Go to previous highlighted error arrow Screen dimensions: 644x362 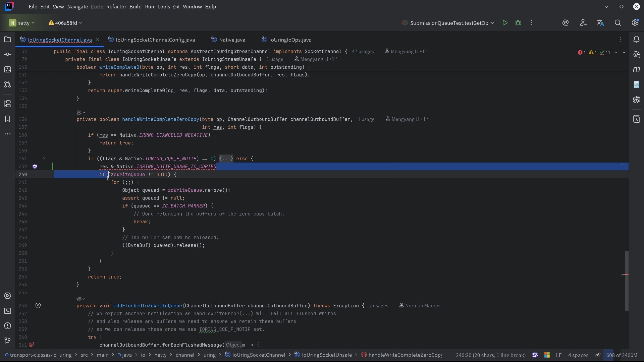coord(616,53)
